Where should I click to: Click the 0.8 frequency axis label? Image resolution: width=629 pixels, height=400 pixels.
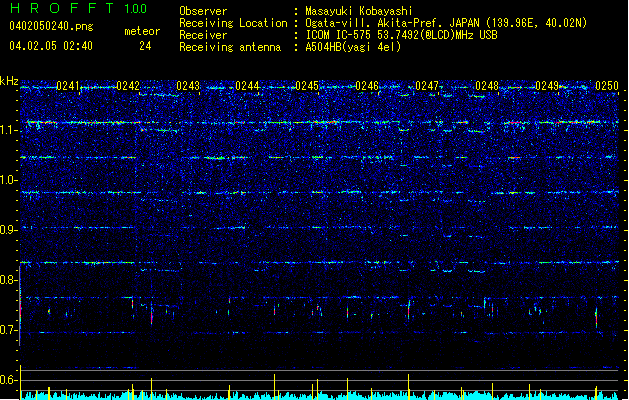[8, 280]
